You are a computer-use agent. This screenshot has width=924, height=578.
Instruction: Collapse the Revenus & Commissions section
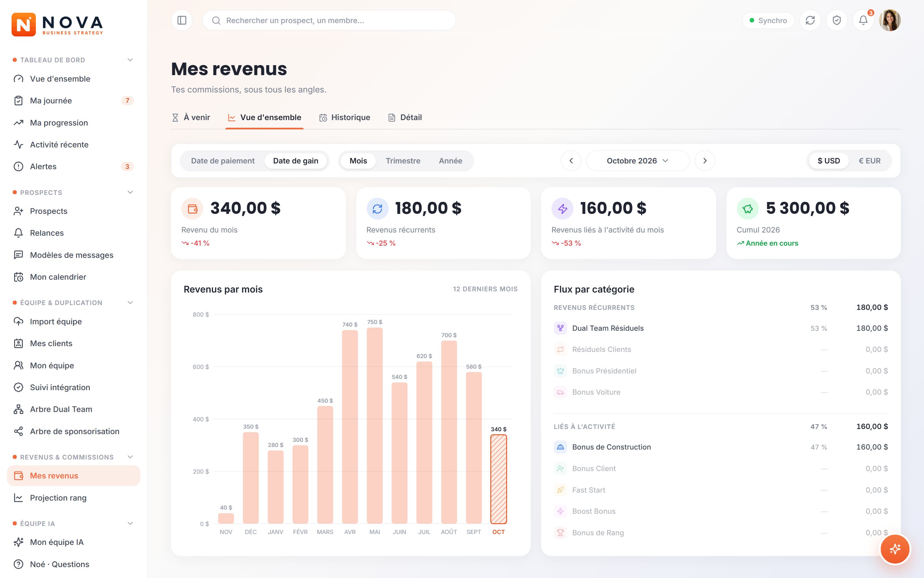pyautogui.click(x=130, y=457)
